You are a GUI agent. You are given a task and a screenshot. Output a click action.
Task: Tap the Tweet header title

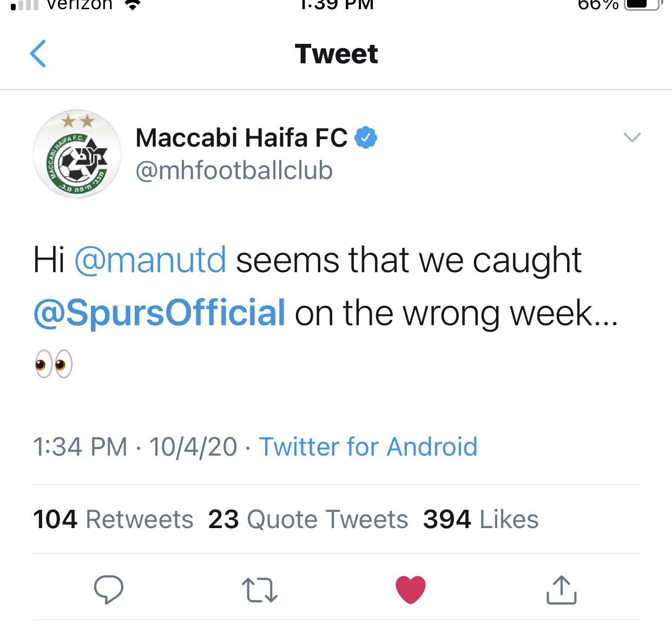pyautogui.click(x=336, y=54)
